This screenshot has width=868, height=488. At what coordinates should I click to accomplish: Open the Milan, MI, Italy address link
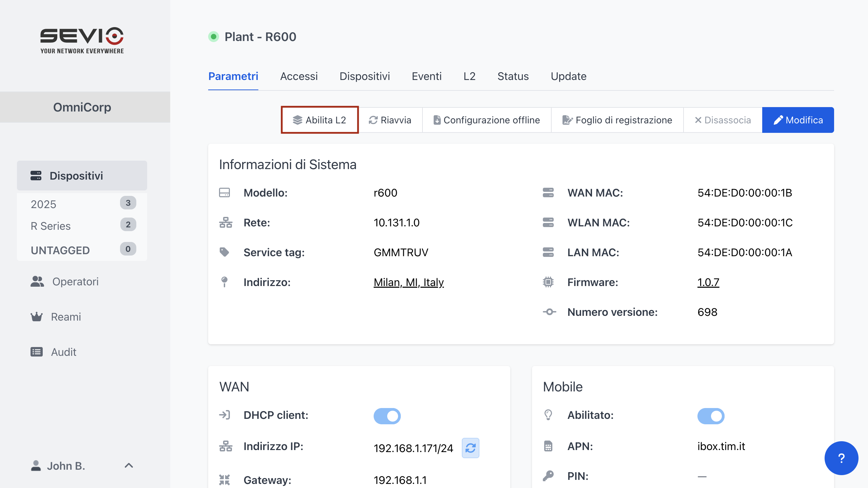click(x=409, y=282)
